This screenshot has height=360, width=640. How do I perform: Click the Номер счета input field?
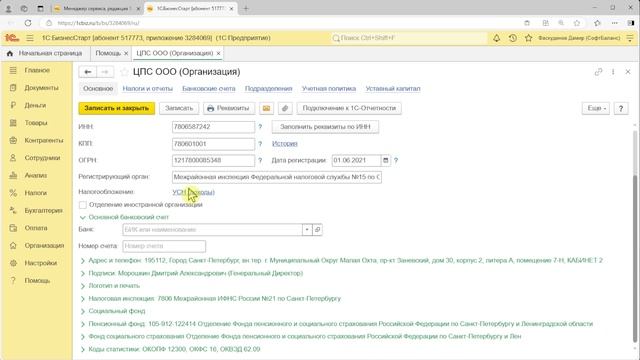tap(164, 246)
